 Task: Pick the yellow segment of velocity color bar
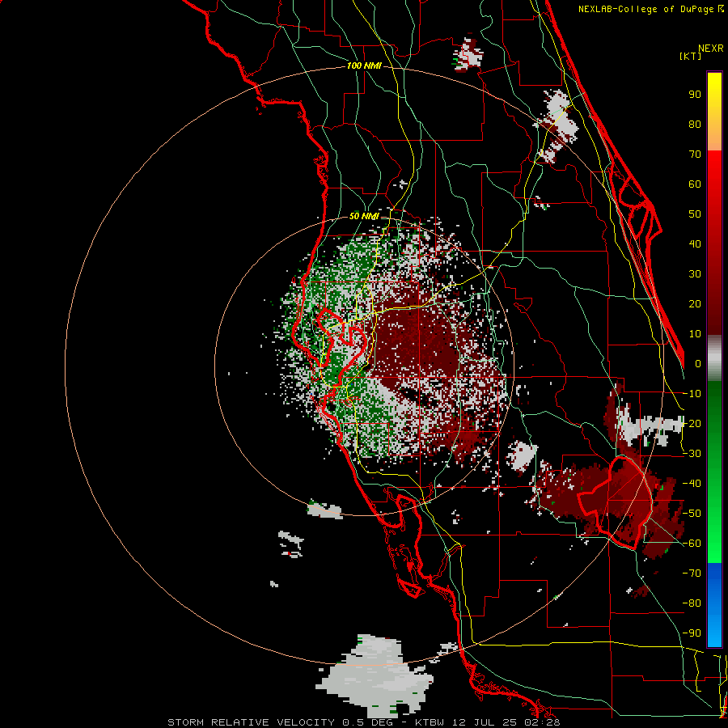[x=714, y=112]
